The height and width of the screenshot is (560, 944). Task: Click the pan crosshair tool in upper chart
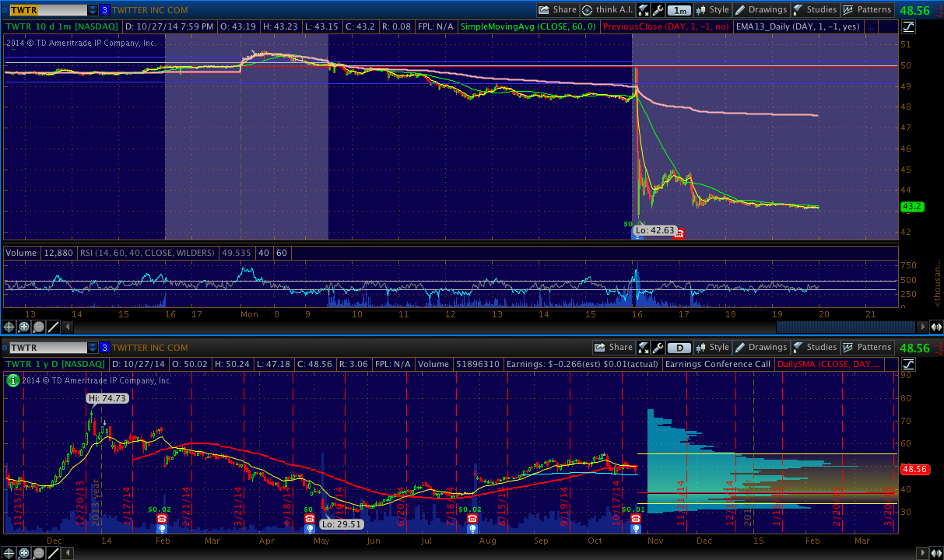tap(9, 327)
